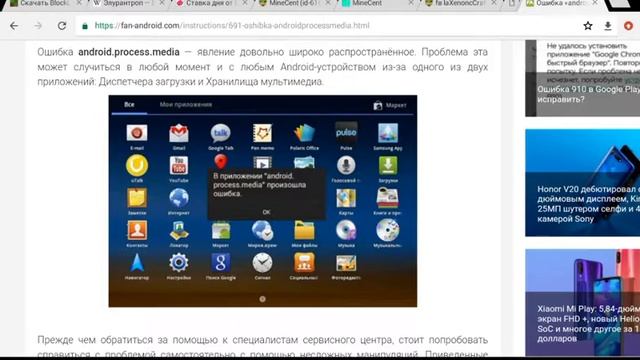Click the fan-android.com address bar
Screen dimensions: 640x360
click(327, 26)
